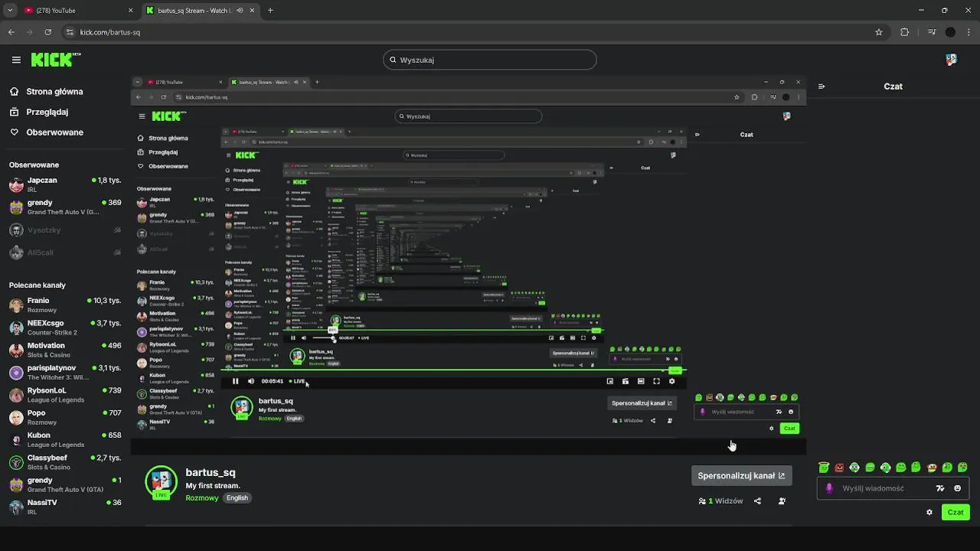Viewport: 980px width, 551px height.
Task: Go back in browser history
Action: click(x=11, y=32)
